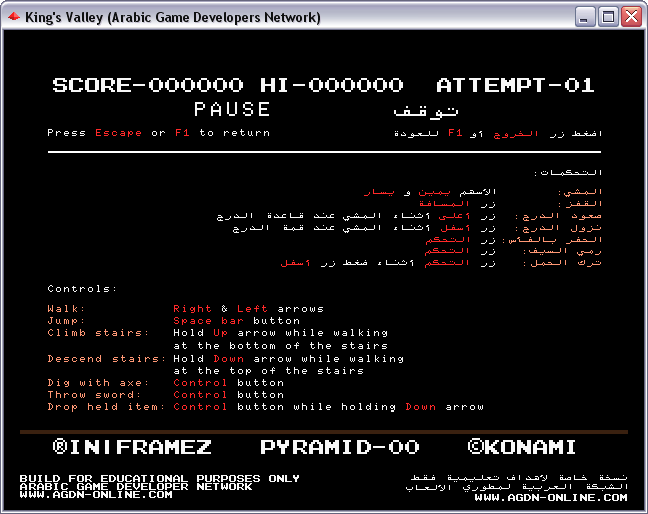Click the English PAUSE heading

pos(232,109)
